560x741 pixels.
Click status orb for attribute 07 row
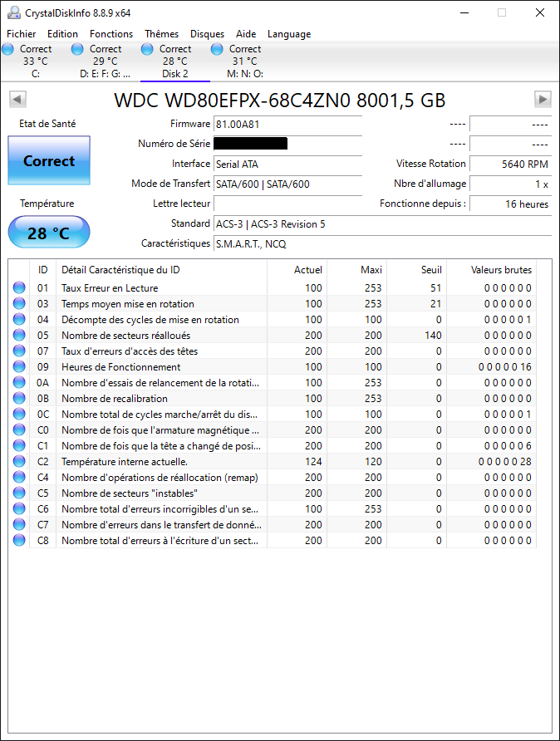point(19,351)
